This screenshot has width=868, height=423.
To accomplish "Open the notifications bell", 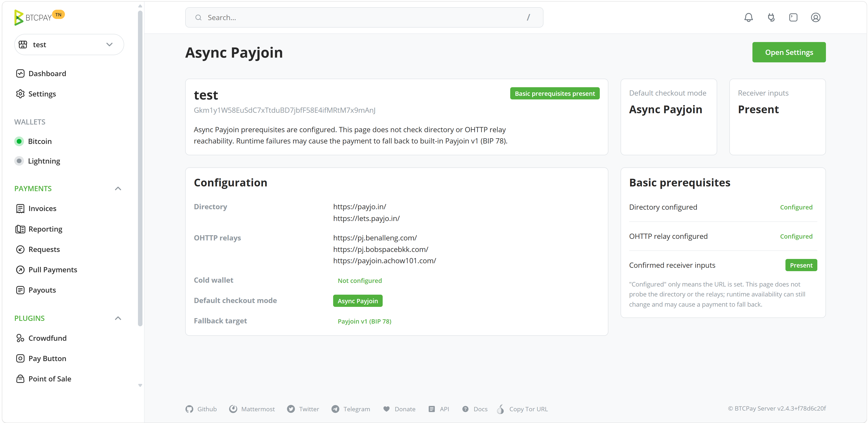I will click(748, 18).
